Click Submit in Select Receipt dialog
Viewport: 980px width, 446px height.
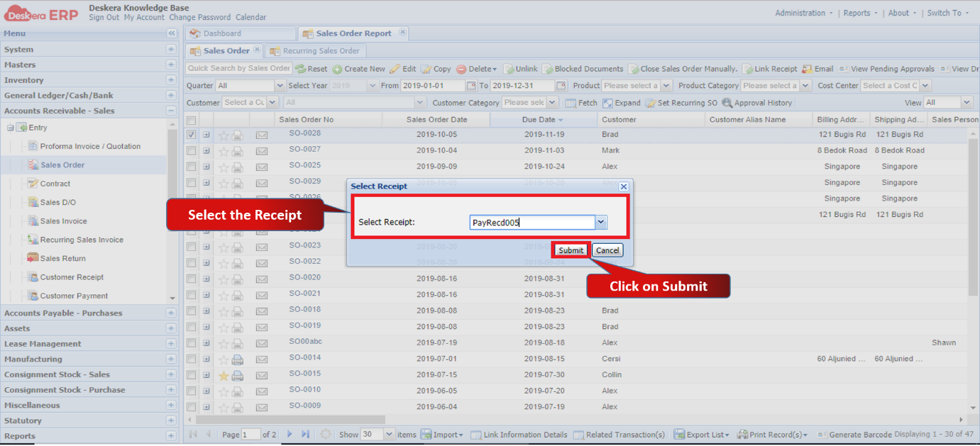pyautogui.click(x=571, y=250)
